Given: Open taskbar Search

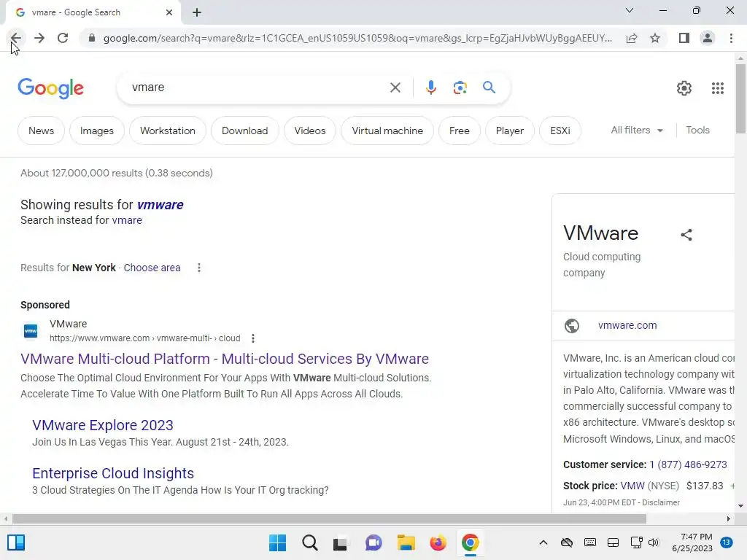Looking at the screenshot, I should [309, 542].
